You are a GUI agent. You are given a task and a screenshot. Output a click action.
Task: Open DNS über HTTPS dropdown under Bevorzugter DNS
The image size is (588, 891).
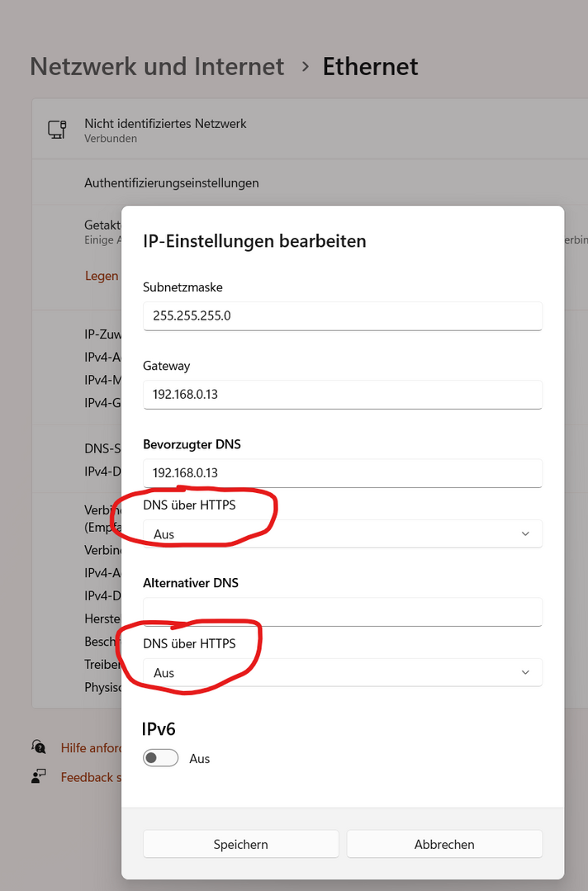(343, 533)
